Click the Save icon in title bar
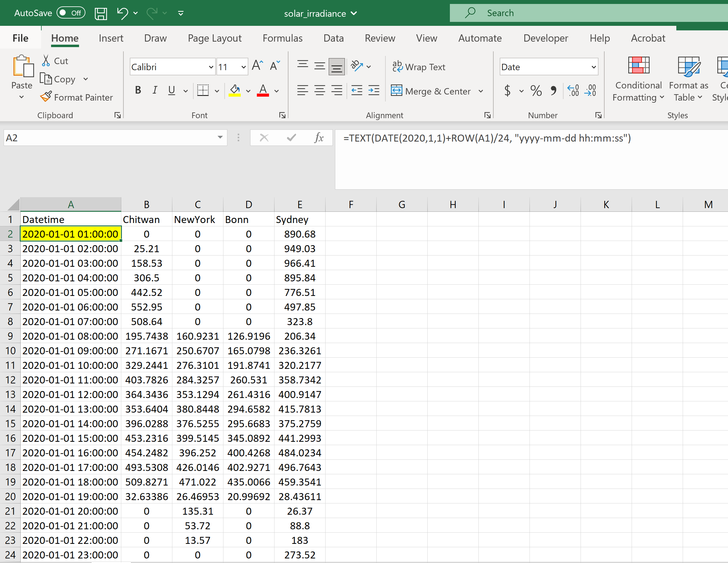 [101, 13]
